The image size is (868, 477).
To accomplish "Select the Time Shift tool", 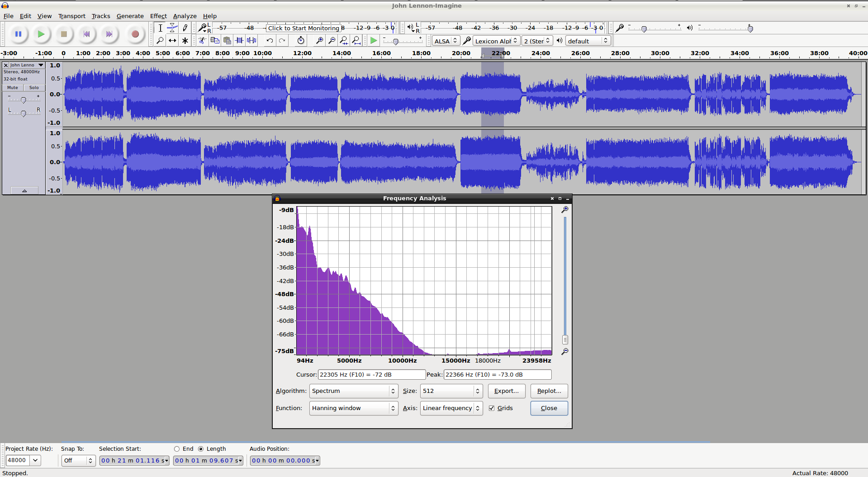I will 172,41.
